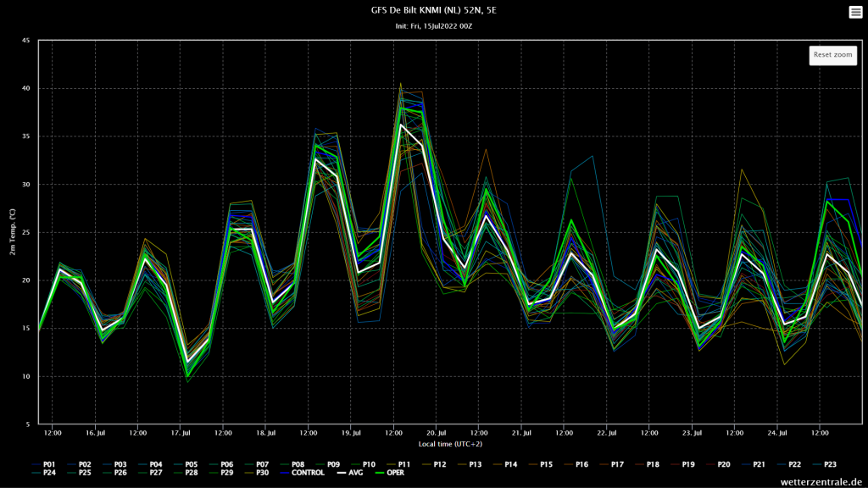
Task: Hide the P15 series in the legend
Action: (540, 465)
